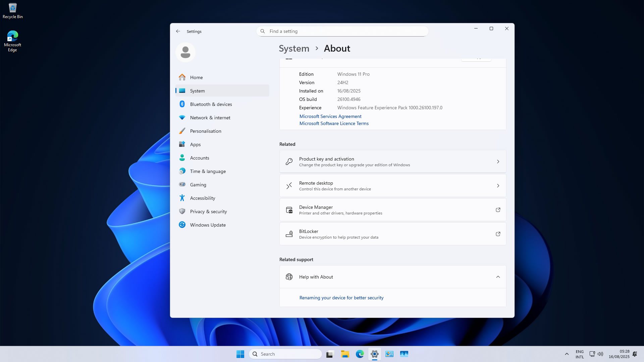
Task: Open network status in system tray
Action: tap(592, 354)
